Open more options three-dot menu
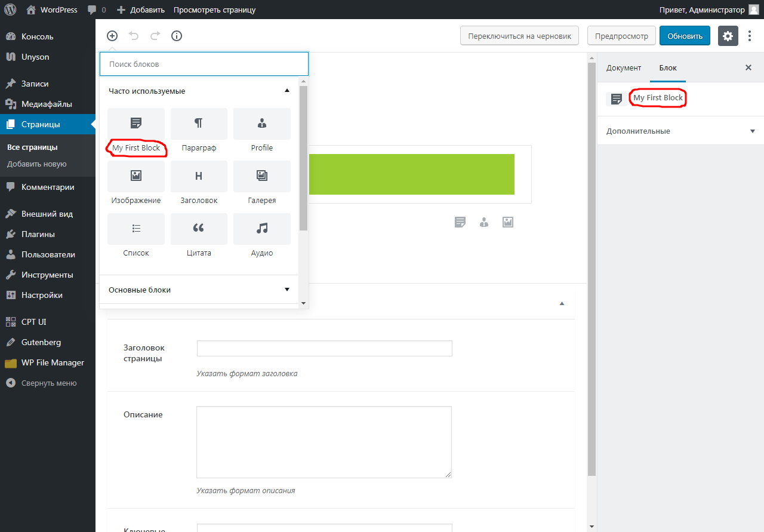 (750, 36)
